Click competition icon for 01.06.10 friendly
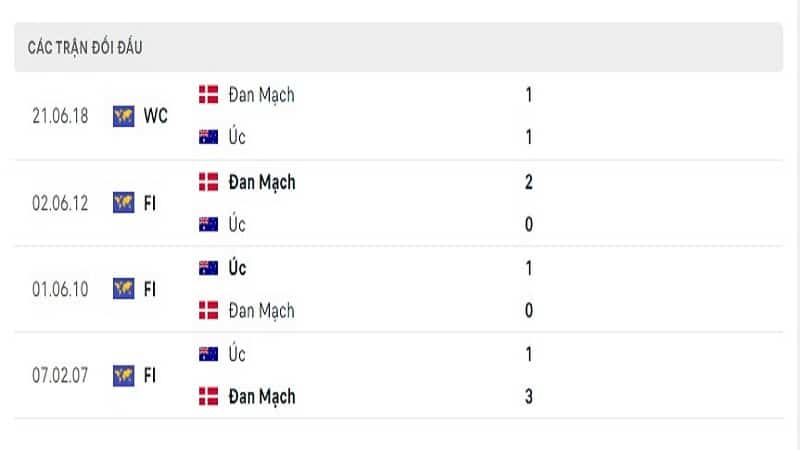 pyautogui.click(x=123, y=289)
